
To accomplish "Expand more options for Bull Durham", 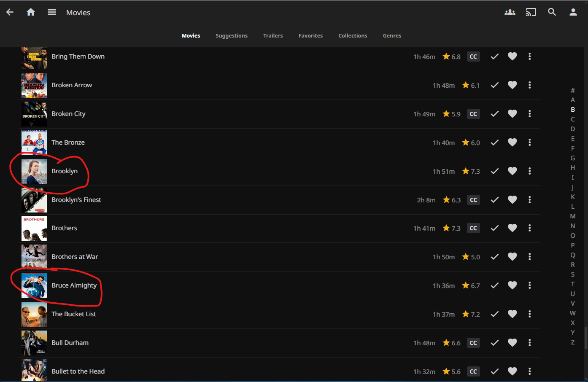I will [529, 343].
